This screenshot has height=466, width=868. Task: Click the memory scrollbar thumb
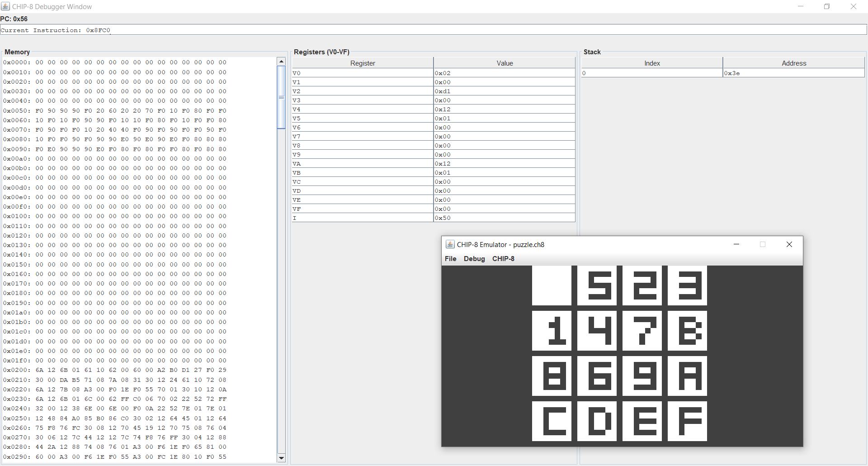pos(281,97)
